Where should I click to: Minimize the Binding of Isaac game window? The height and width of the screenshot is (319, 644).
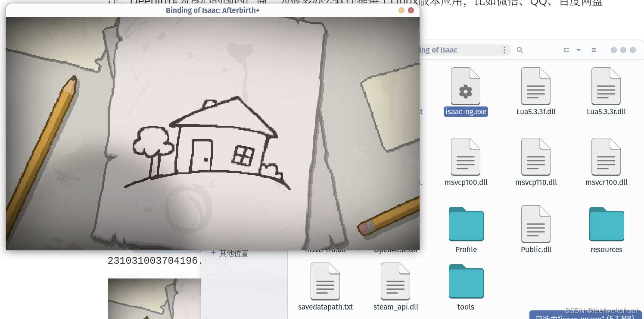(x=401, y=10)
